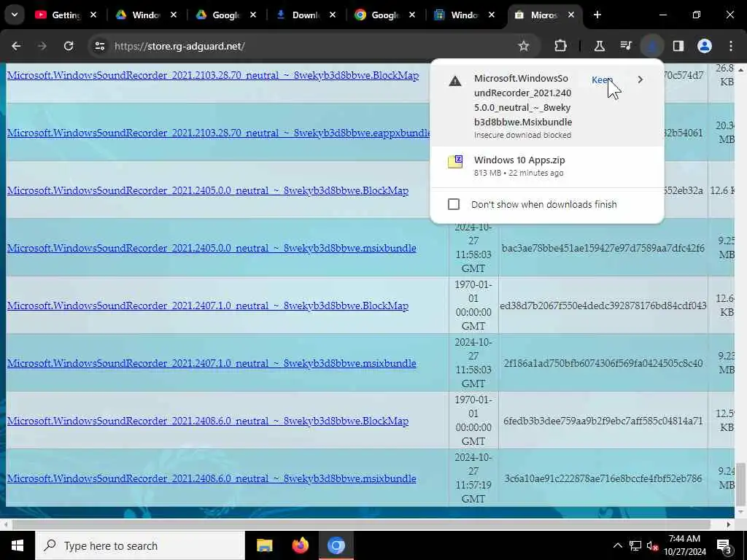The height and width of the screenshot is (560, 747).
Task: Open the Chrome profile avatar
Action: (704, 46)
